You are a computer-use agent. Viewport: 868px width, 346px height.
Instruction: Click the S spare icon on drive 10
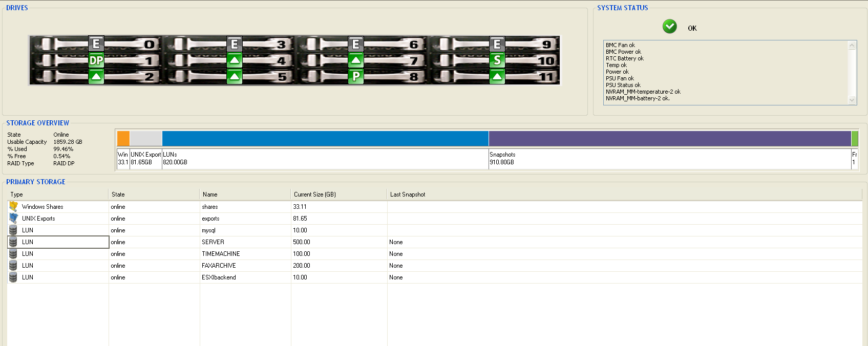click(497, 60)
